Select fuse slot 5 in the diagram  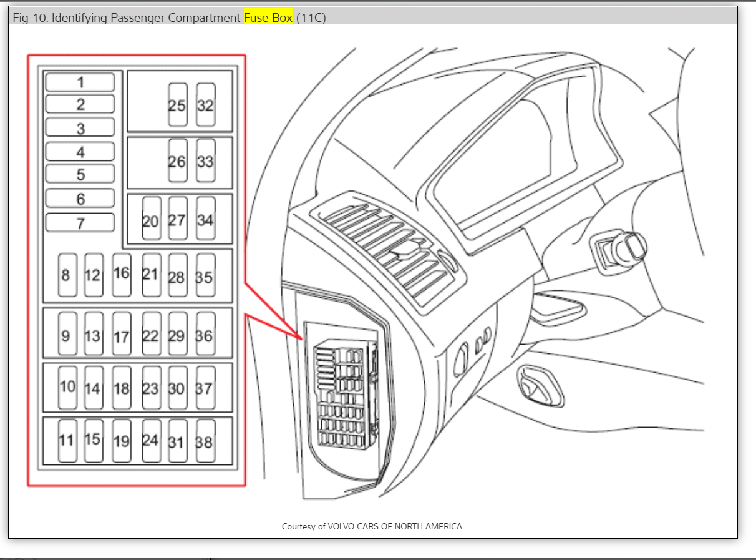pos(80,174)
